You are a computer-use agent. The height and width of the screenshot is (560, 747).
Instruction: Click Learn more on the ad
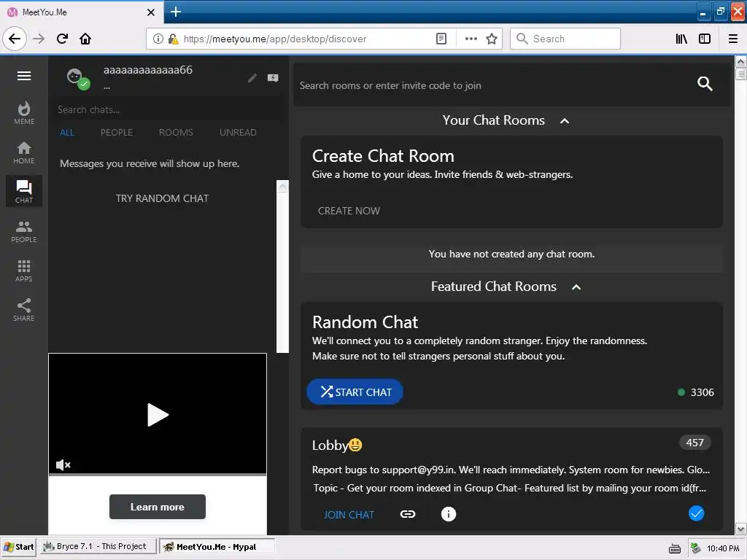[158, 507]
